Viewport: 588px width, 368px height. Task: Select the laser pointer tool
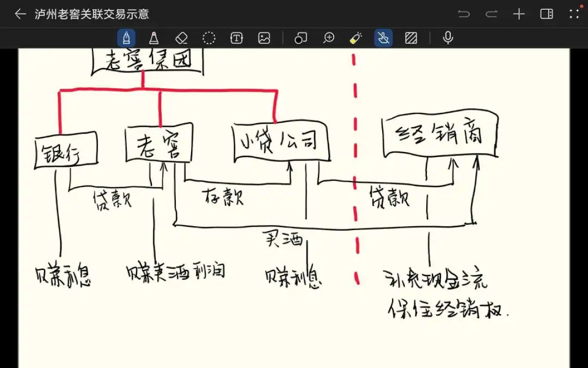click(356, 38)
